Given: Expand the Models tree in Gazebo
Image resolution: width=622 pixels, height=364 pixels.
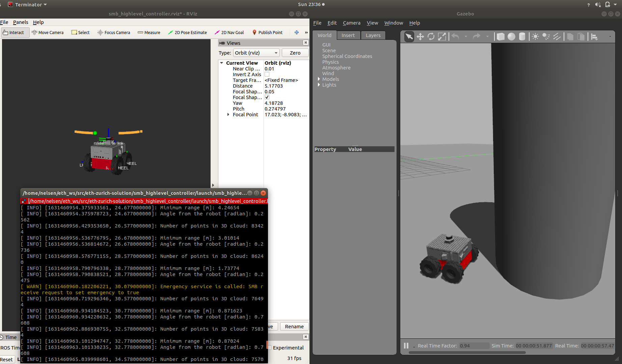Looking at the screenshot, I should [319, 79].
